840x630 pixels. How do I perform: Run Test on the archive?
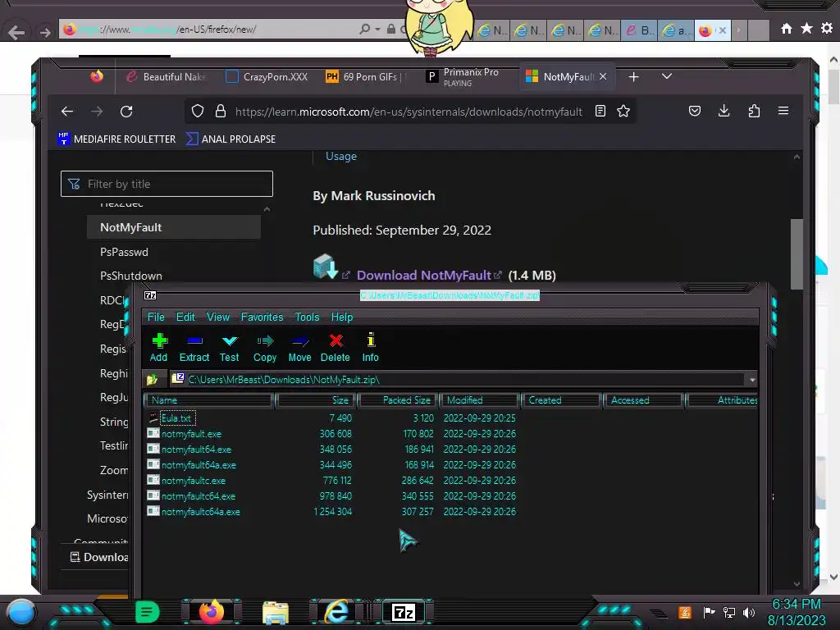(x=230, y=347)
